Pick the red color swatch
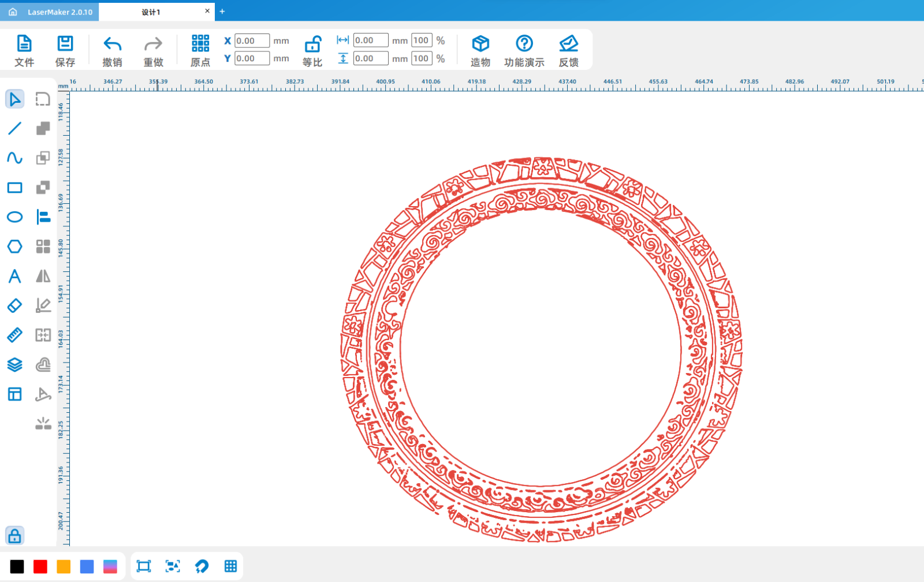924x582 pixels. (40, 566)
